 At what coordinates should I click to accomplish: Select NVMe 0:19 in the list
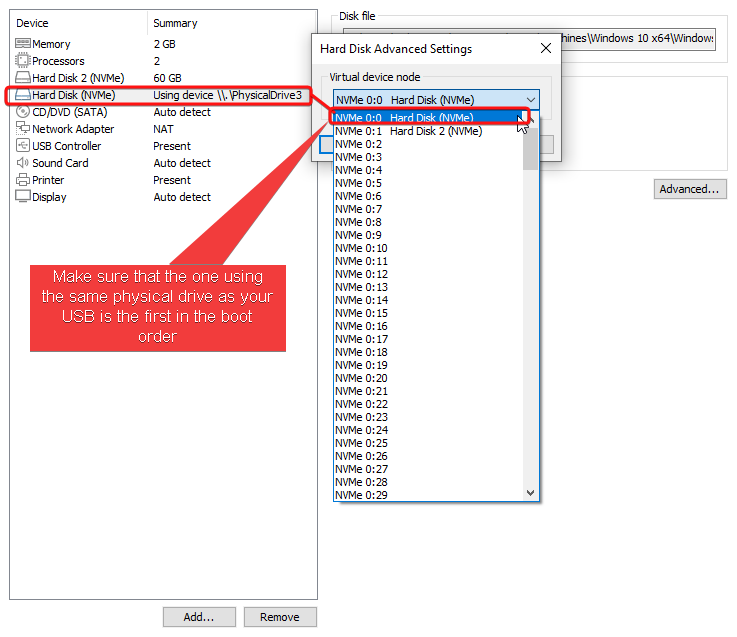[428, 365]
